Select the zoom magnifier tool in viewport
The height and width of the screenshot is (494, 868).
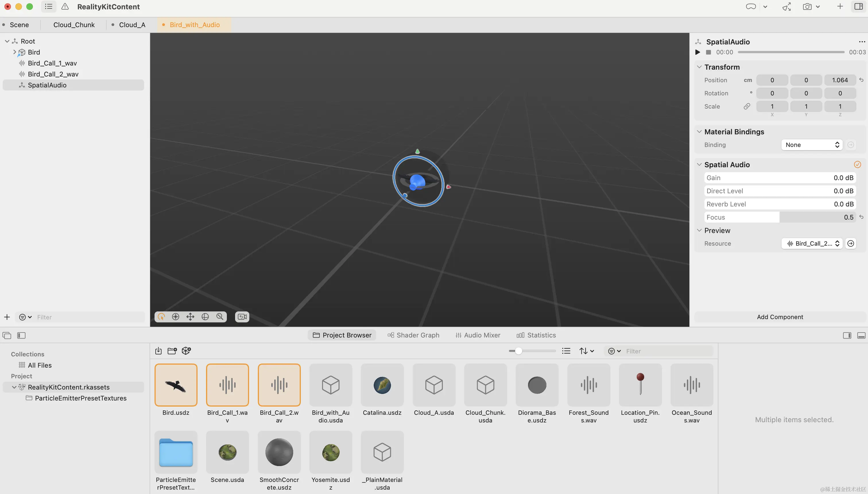pyautogui.click(x=220, y=317)
